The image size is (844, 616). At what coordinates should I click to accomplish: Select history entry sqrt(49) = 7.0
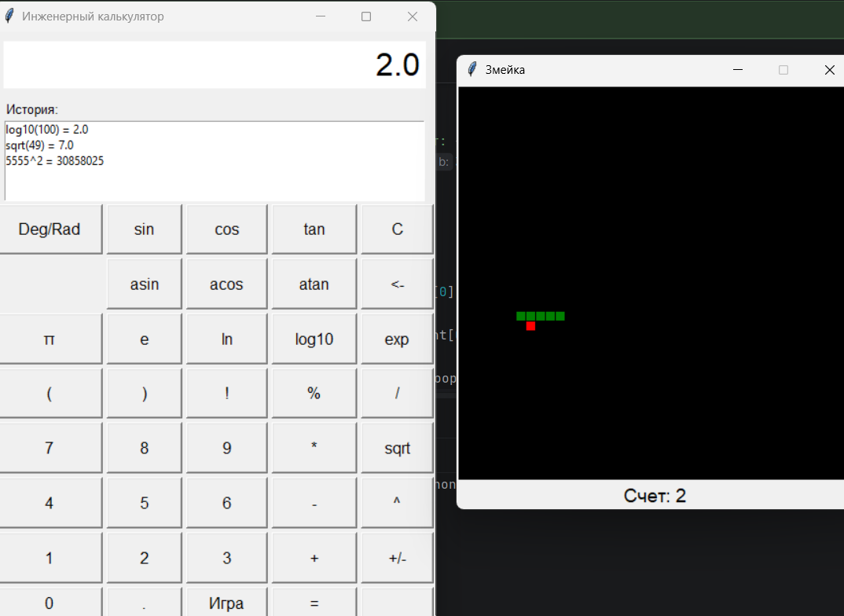point(39,145)
